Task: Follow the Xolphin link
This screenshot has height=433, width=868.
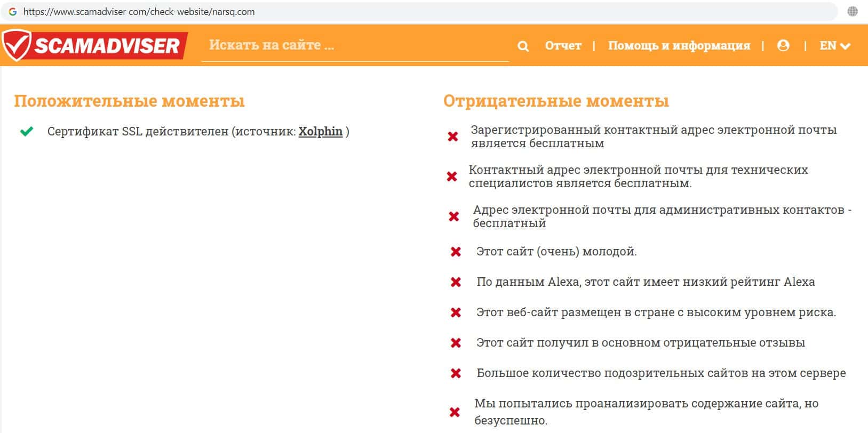Action: (x=320, y=131)
